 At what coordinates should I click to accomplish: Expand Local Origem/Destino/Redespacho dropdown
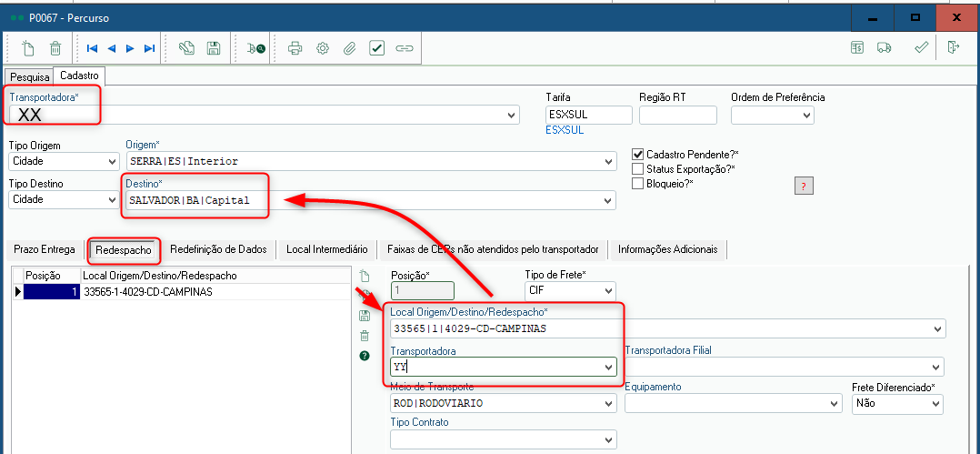938,329
